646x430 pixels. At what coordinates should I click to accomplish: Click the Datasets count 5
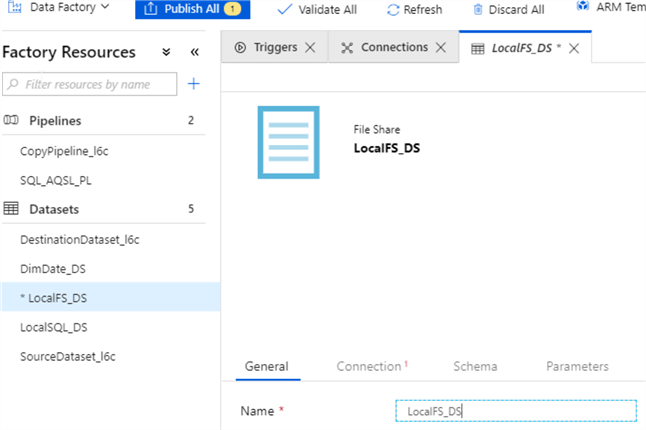coord(191,209)
